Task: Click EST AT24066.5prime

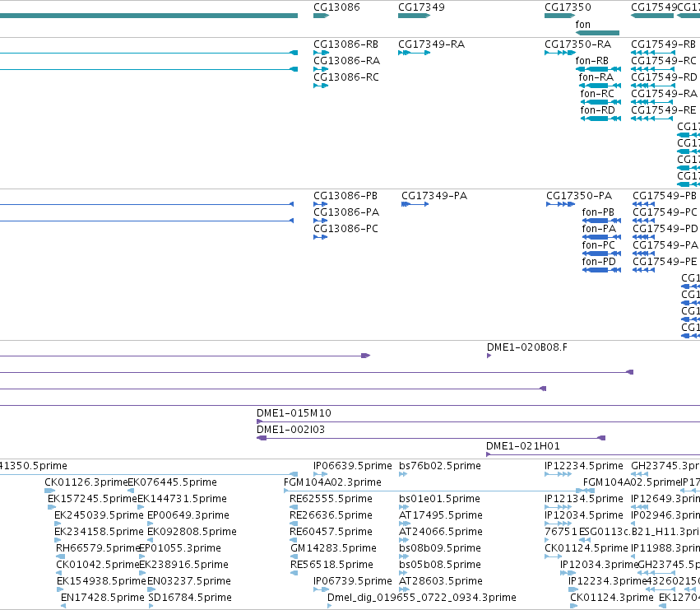Action: coord(441,533)
